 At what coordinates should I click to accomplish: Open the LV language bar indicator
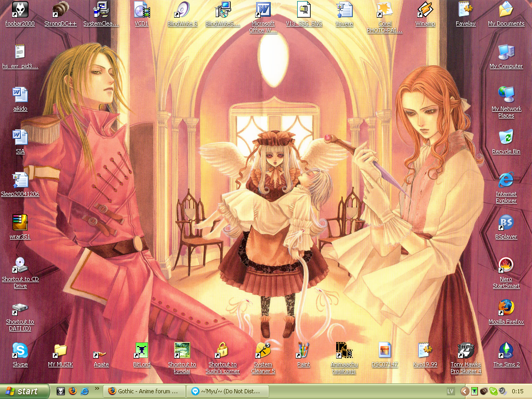tap(450, 392)
